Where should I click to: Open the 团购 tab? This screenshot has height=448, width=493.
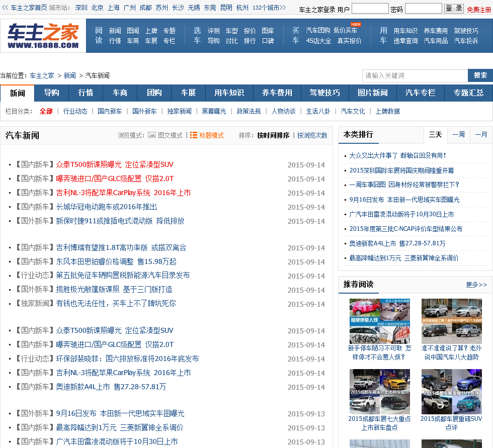click(154, 93)
